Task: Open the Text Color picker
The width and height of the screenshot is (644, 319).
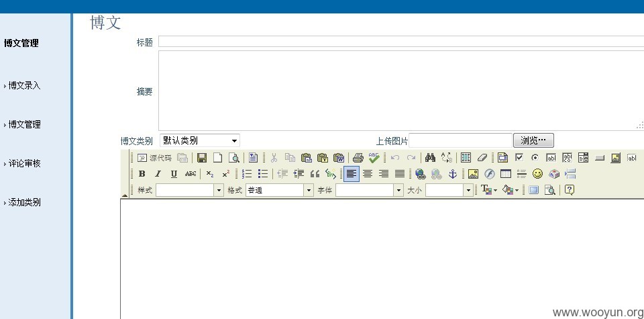Action: (489, 190)
